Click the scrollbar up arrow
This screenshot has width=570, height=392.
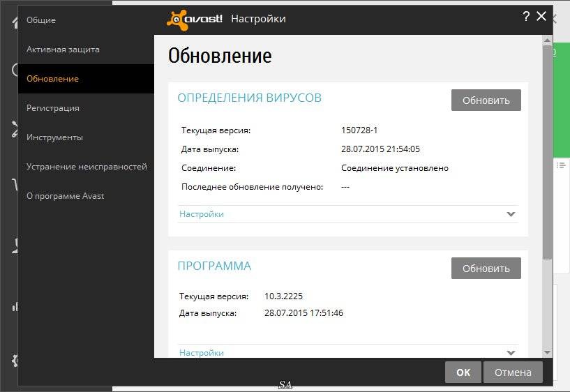547,40
